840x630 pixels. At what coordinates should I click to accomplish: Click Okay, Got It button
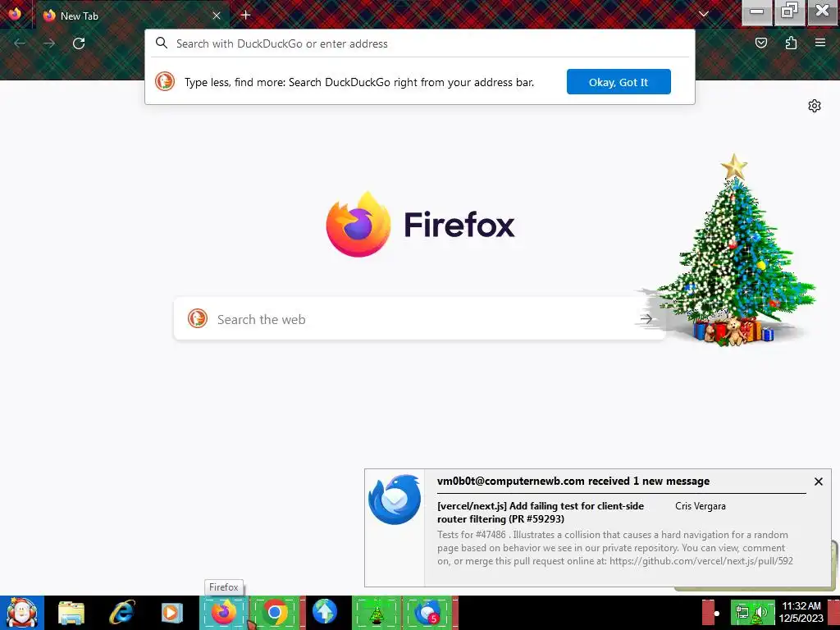[x=619, y=82]
